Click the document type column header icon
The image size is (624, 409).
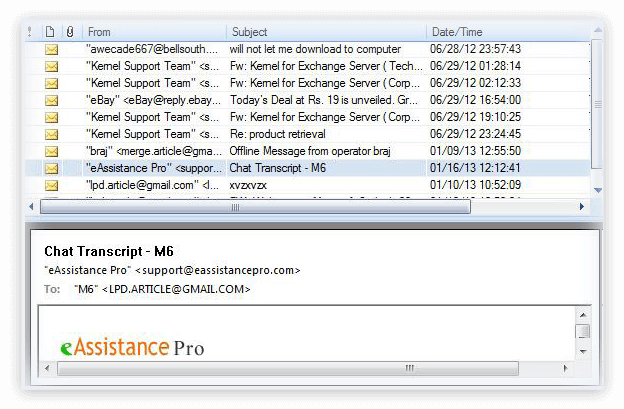pos(50,32)
